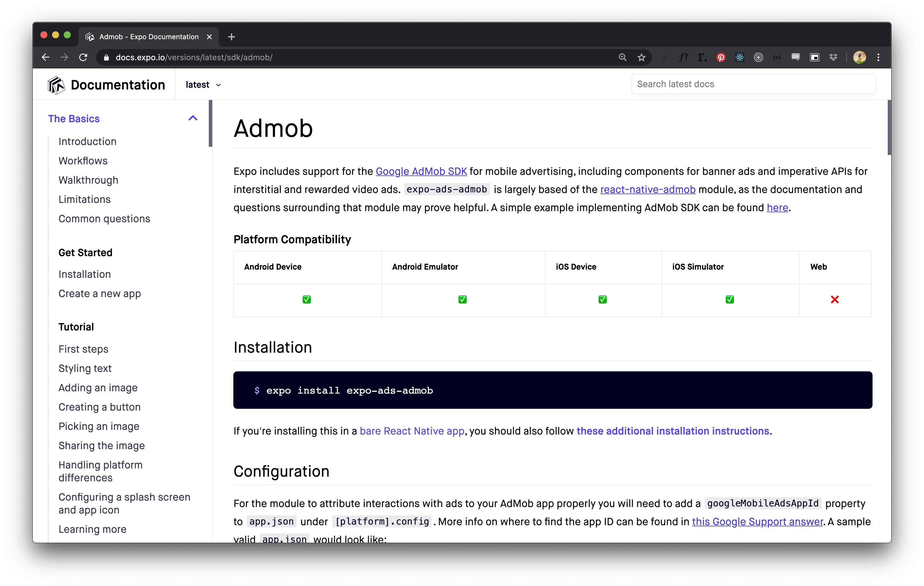The image size is (924, 586).
Task: Open the CSS checker extension
Action: point(796,57)
